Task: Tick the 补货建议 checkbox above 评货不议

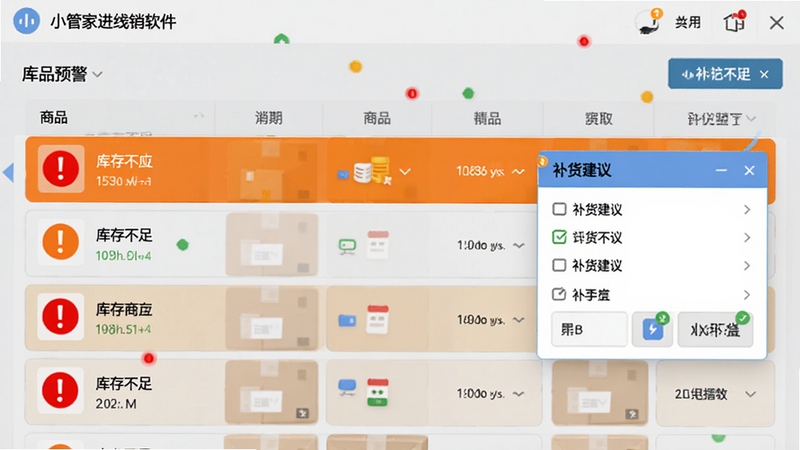Action: (559, 209)
